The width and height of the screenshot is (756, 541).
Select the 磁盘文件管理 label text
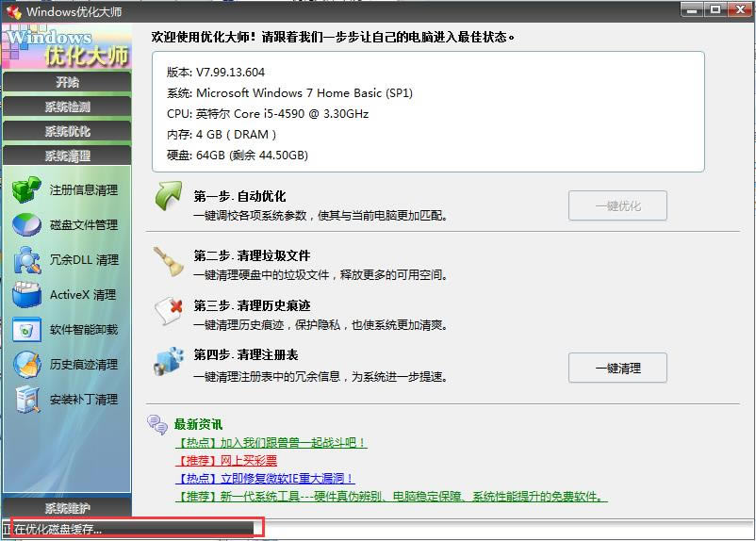[x=84, y=224]
